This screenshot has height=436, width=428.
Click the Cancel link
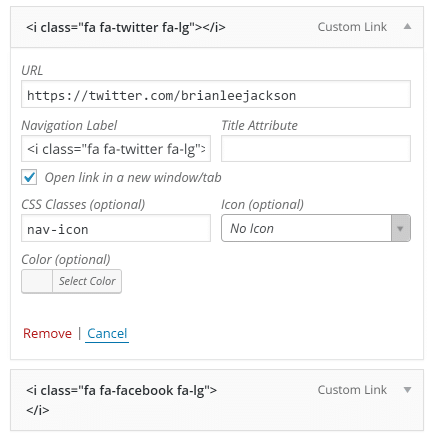107,333
